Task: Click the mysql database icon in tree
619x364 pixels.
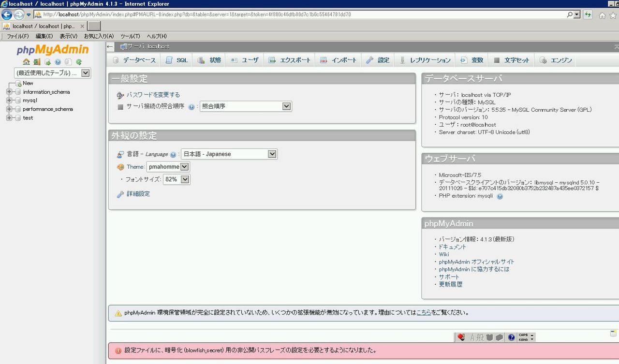Action: pos(18,101)
